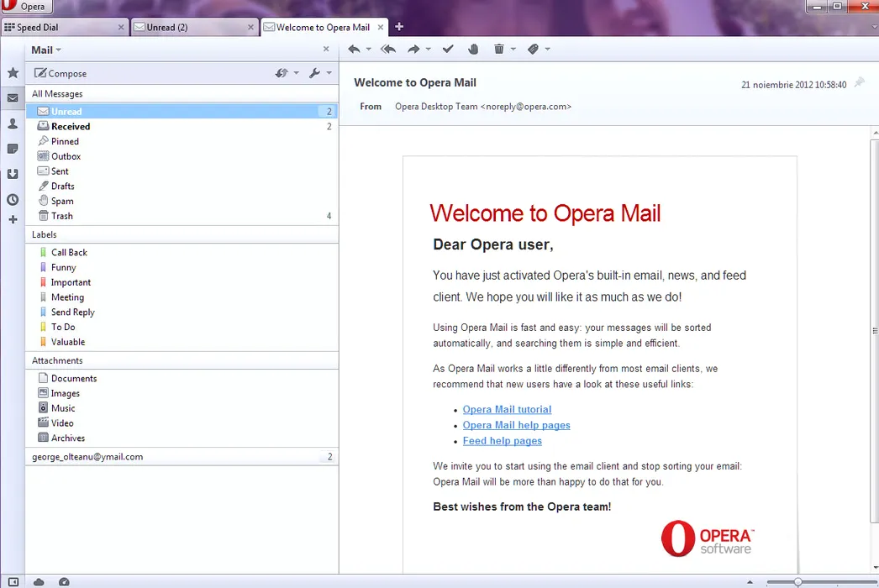
Task: Collapse the Attachments section header
Action: pos(182,360)
